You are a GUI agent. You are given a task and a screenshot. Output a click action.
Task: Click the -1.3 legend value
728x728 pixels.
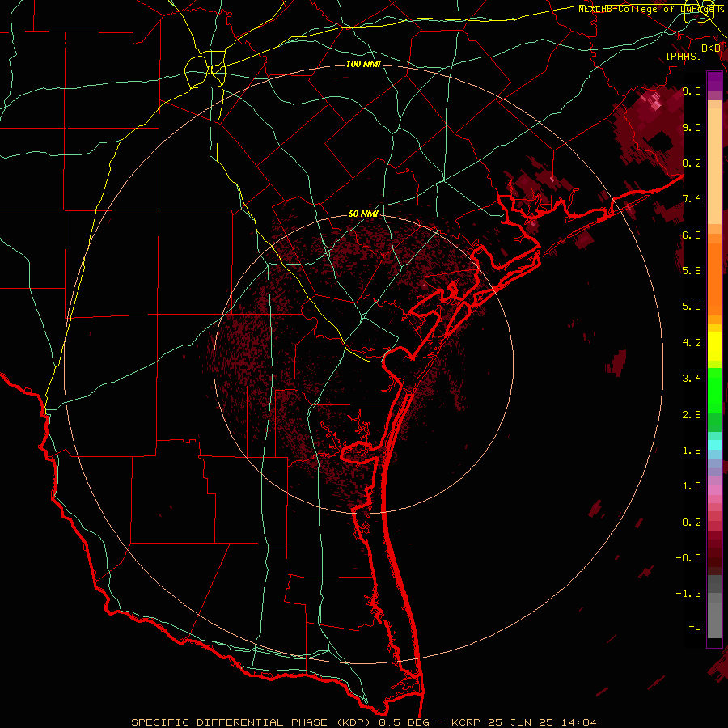tap(688, 594)
